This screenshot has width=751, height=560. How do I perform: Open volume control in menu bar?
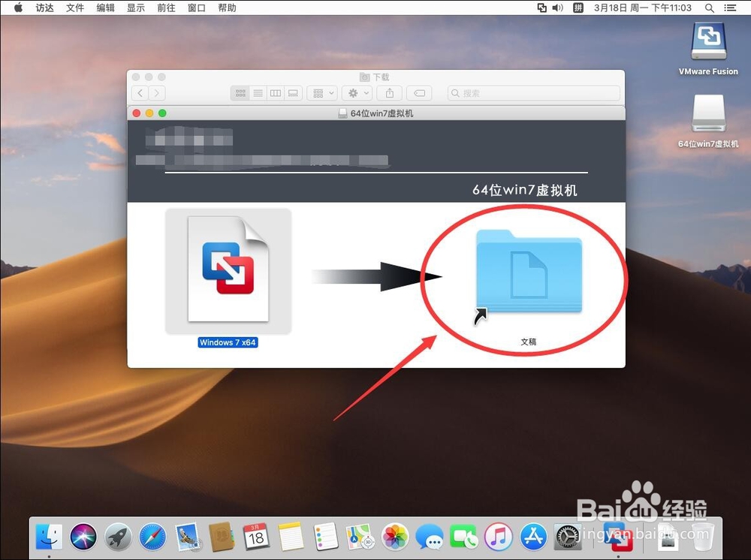pyautogui.click(x=557, y=8)
